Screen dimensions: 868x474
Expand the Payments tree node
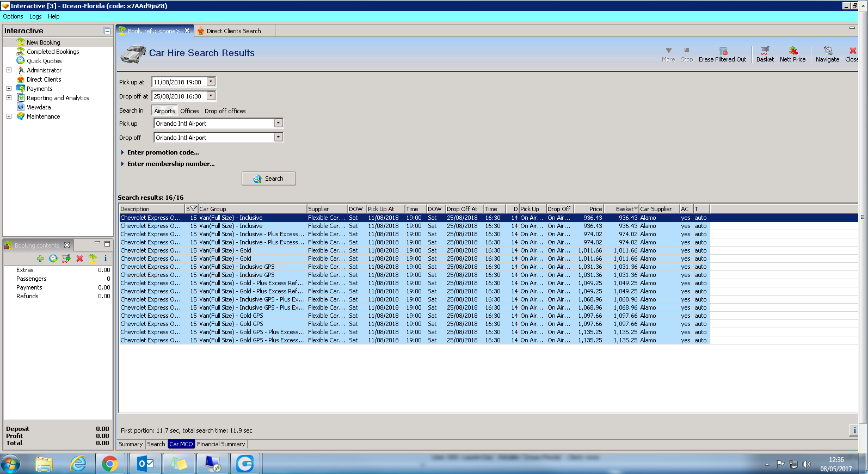pos(9,88)
